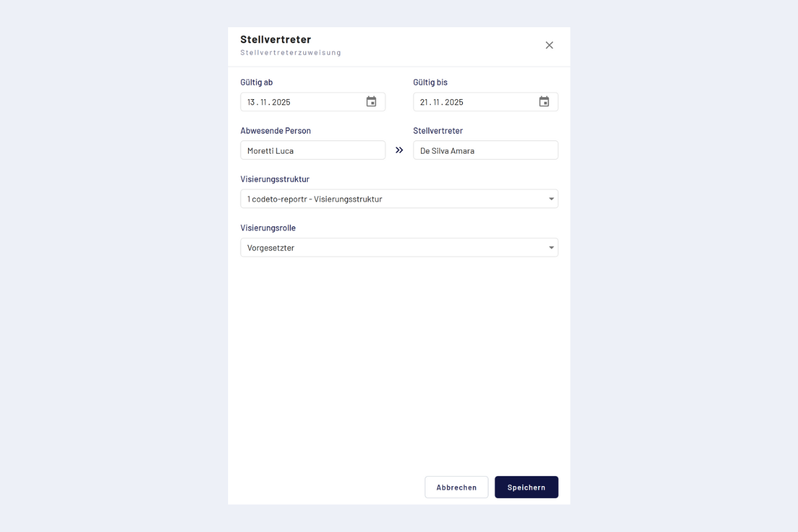Expand Visierungsstruktur dropdown arrow
798x532 pixels.
tap(551, 199)
